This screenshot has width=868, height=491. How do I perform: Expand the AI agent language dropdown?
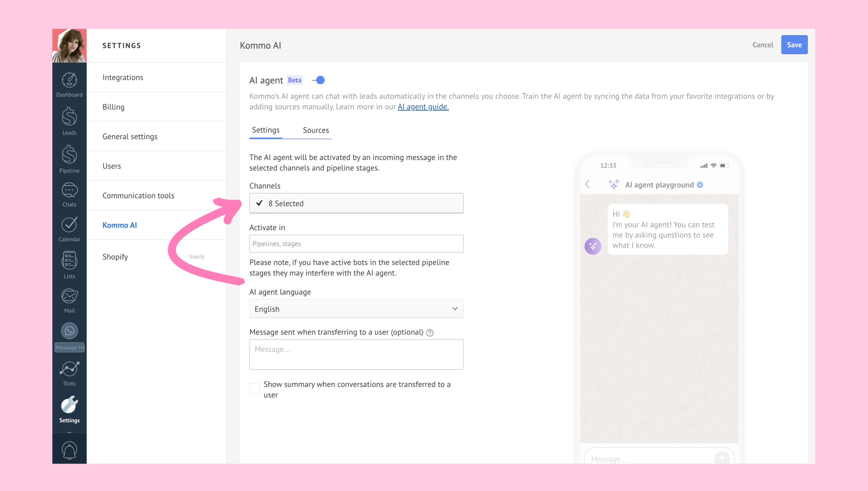356,309
